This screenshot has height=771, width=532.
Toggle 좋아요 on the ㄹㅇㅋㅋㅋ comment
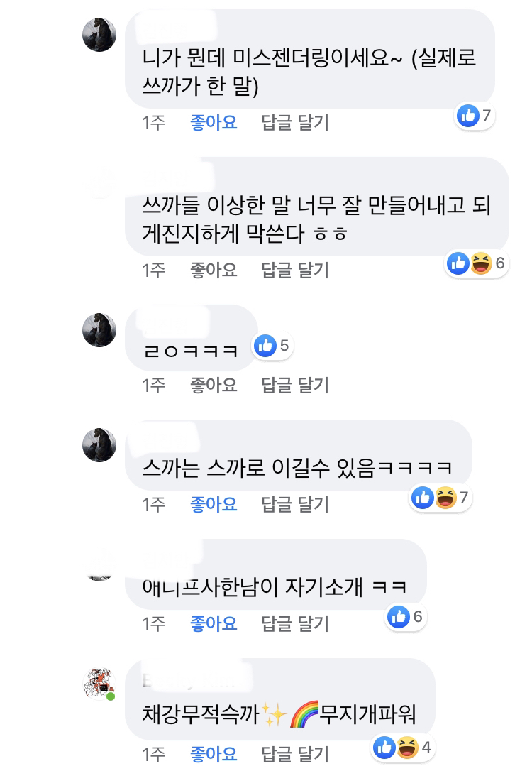pyautogui.click(x=214, y=385)
